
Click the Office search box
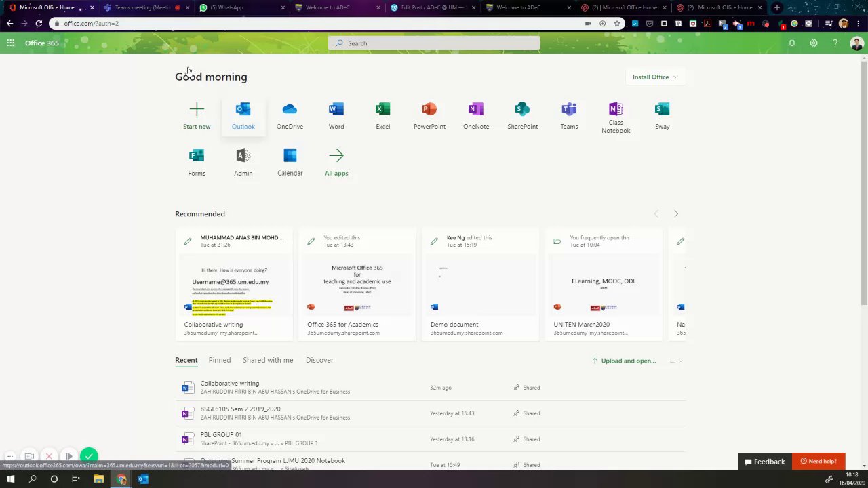point(434,43)
